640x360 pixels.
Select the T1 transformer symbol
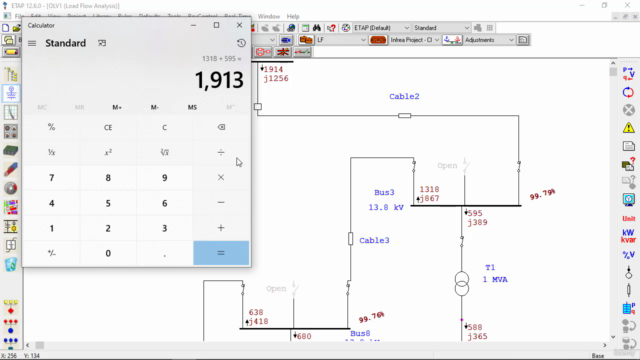(x=462, y=284)
